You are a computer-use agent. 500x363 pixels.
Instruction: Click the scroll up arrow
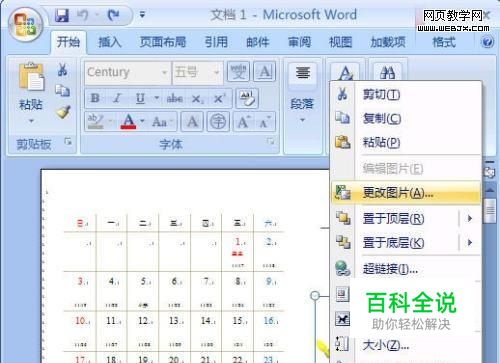490,190
